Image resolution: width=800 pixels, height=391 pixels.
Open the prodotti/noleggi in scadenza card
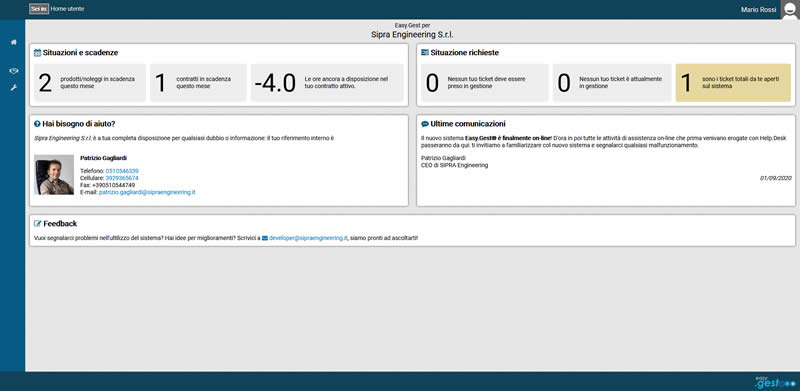pos(90,83)
